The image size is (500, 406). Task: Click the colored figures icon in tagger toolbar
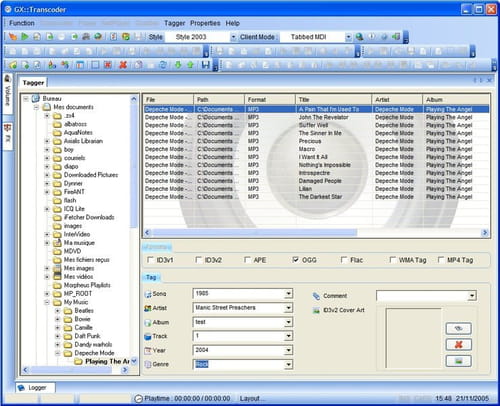tap(52, 65)
